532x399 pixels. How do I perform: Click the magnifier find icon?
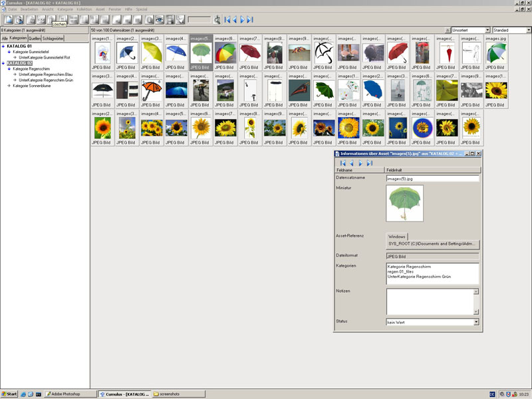[x=217, y=20]
